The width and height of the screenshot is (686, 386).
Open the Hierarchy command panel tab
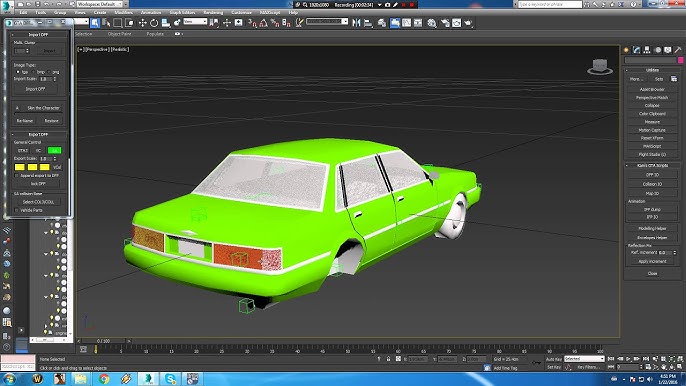click(x=647, y=50)
